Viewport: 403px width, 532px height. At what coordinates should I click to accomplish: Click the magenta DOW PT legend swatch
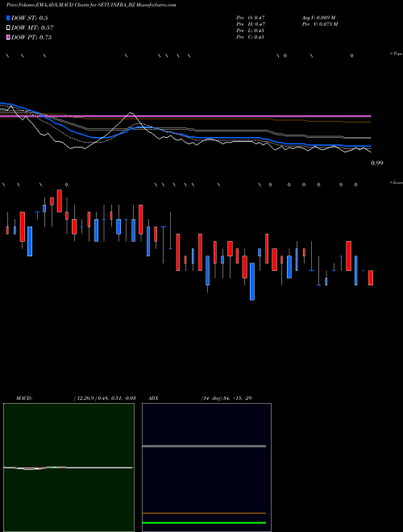pyautogui.click(x=8, y=37)
